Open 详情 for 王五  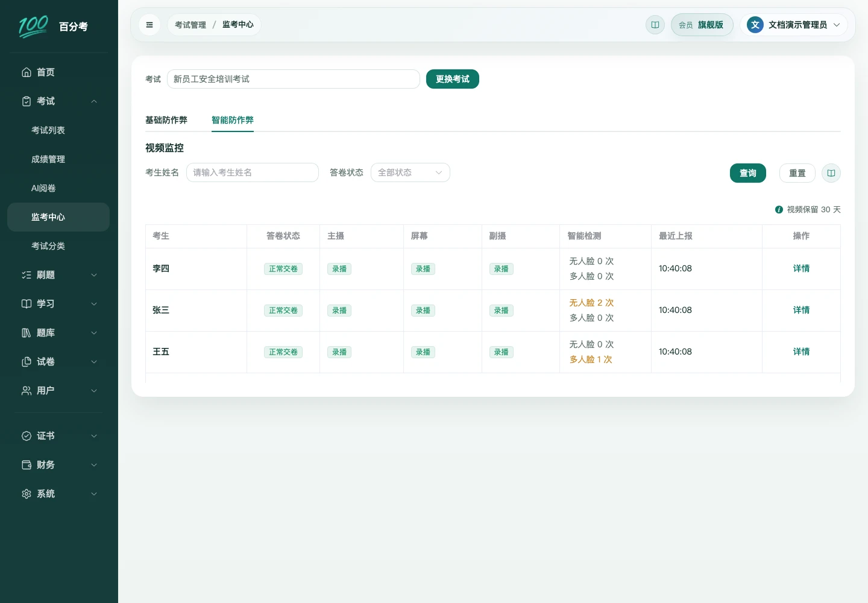point(801,352)
